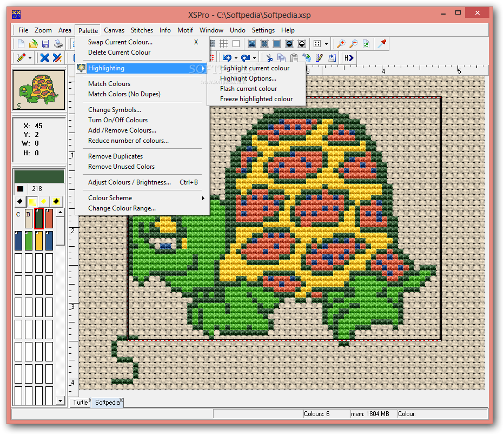Choose Highlight current colour
The height and width of the screenshot is (435, 504).
tap(255, 68)
